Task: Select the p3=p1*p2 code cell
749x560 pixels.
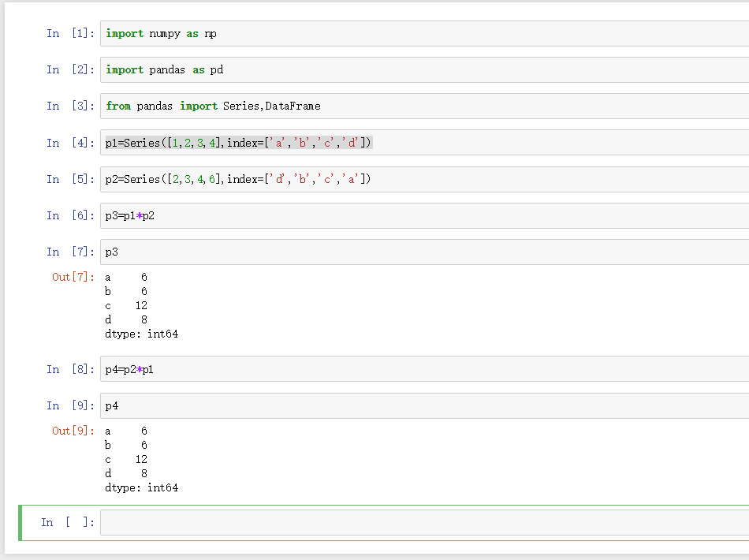Action: click(x=424, y=215)
